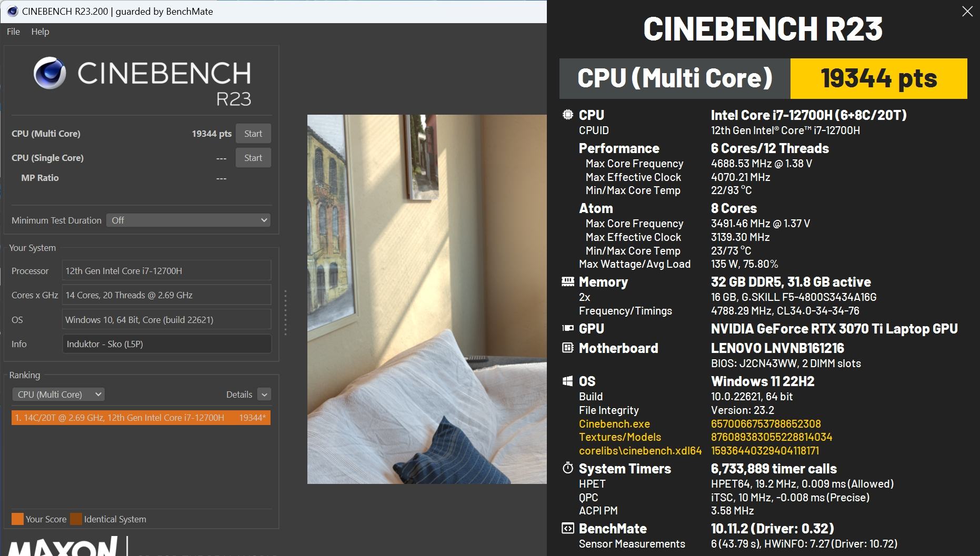Open the Help menu
This screenshot has height=556, width=980.
40,32
